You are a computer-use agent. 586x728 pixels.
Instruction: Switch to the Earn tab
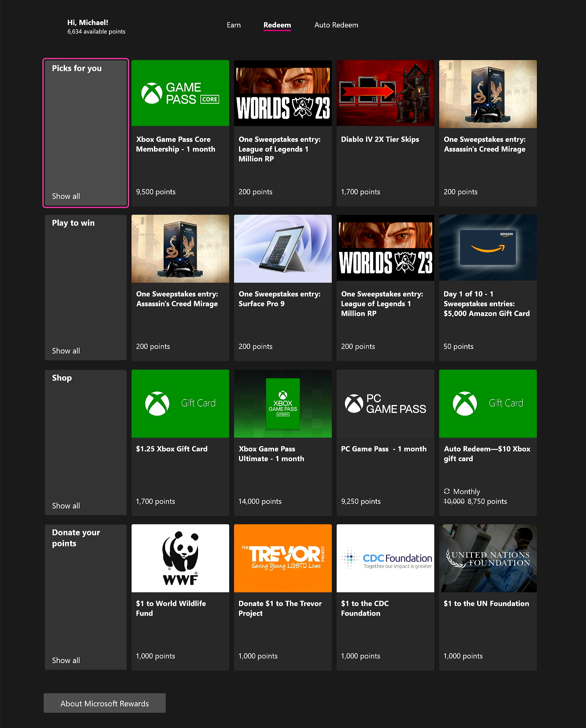tap(233, 25)
